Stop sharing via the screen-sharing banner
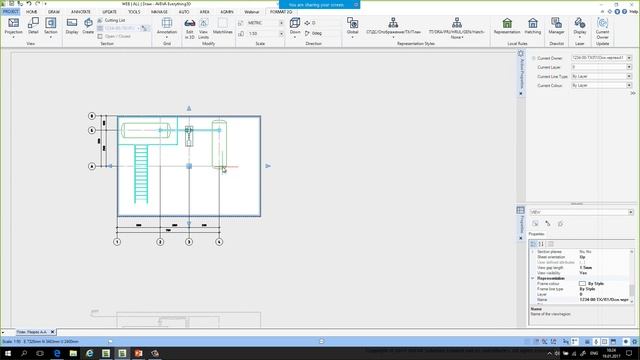Screen dimensions: 640x360 pos(356,5)
